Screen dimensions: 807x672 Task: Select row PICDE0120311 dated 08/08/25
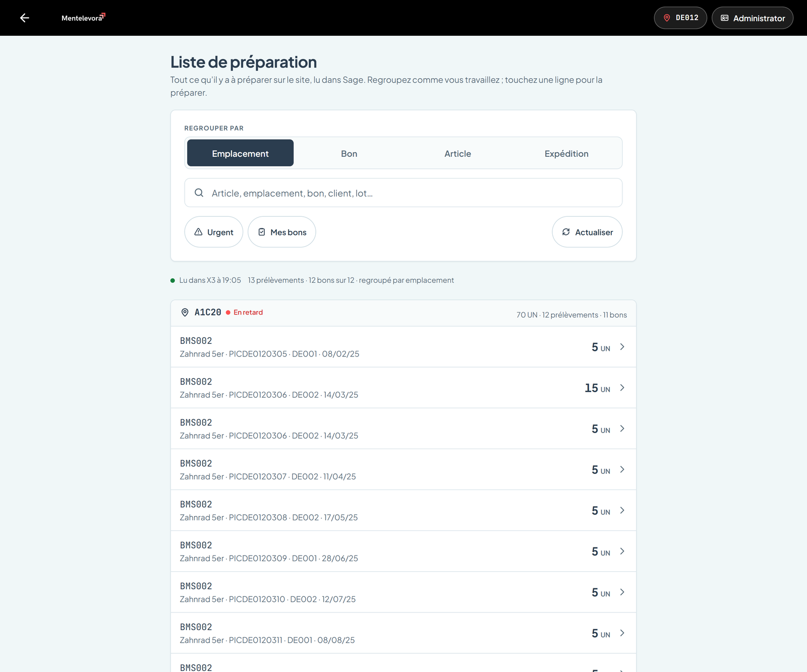click(403, 633)
